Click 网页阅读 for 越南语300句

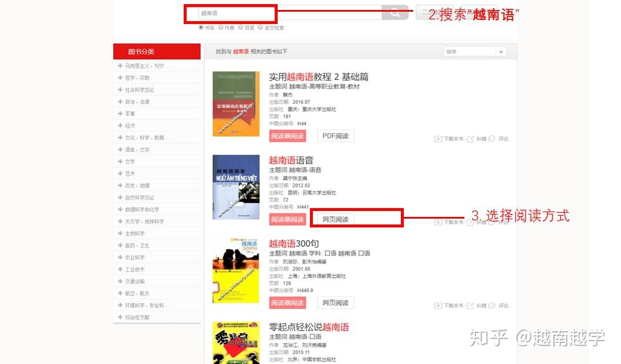[336, 303]
